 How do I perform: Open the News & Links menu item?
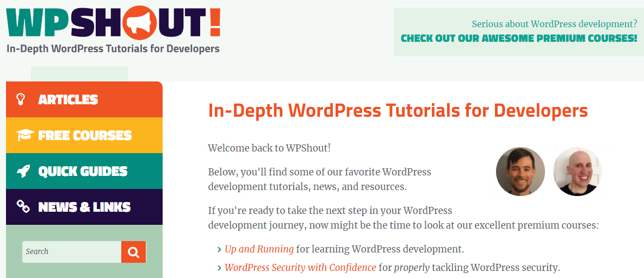[84, 207]
